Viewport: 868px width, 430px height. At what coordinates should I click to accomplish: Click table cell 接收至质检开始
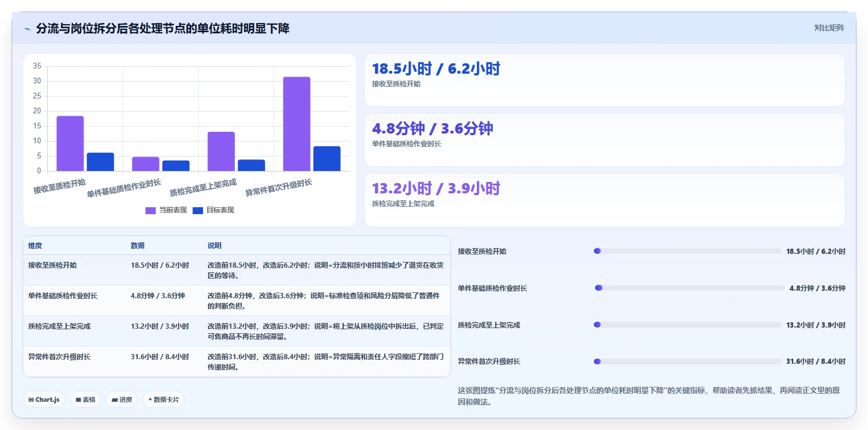pos(52,265)
